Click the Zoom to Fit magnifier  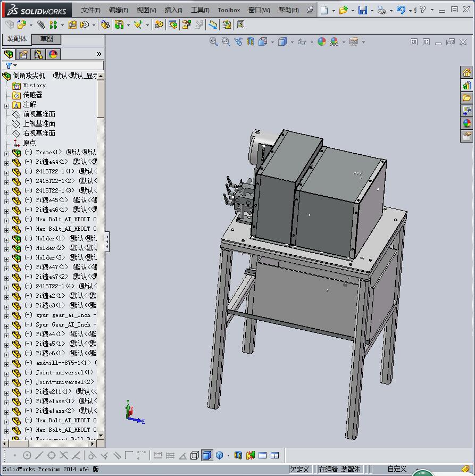tap(213, 41)
